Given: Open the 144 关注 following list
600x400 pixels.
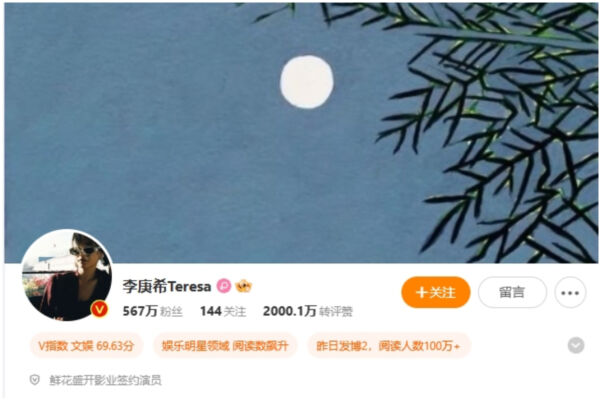Looking at the screenshot, I should pos(223,311).
